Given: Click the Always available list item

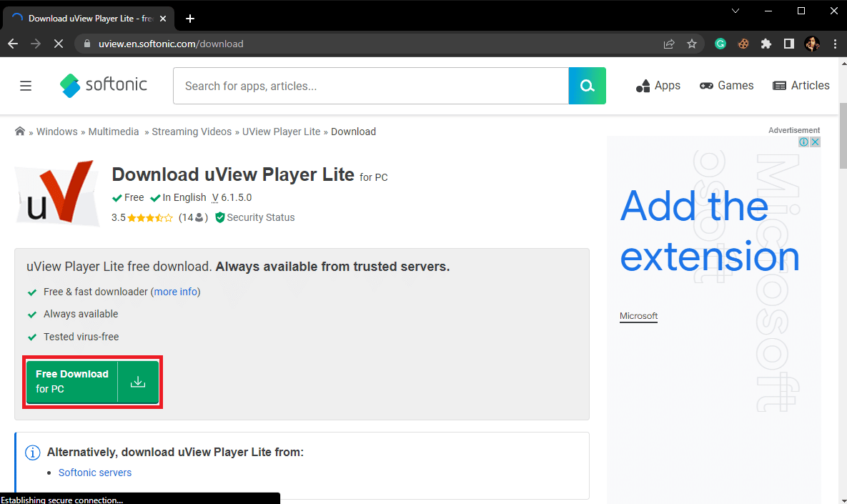Looking at the screenshot, I should (81, 314).
